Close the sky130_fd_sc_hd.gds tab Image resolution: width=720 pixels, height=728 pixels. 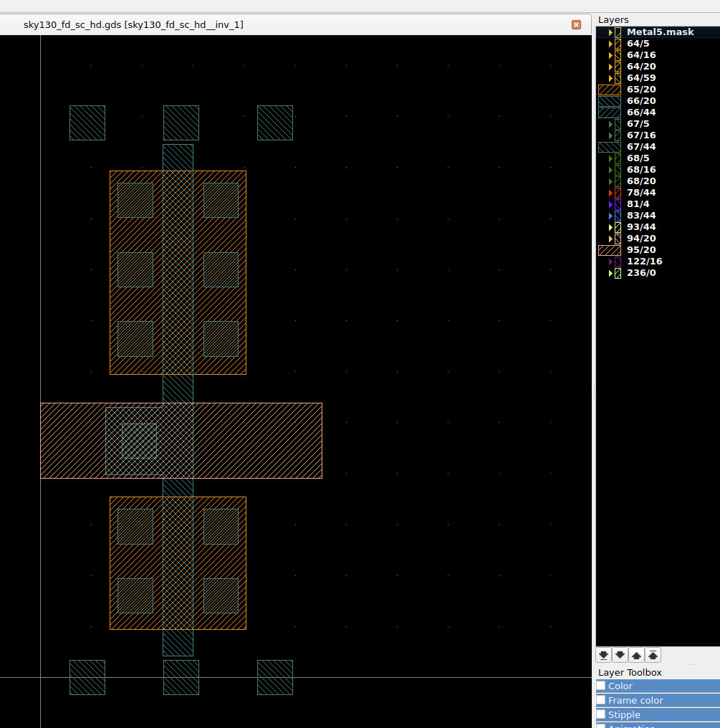click(x=576, y=24)
